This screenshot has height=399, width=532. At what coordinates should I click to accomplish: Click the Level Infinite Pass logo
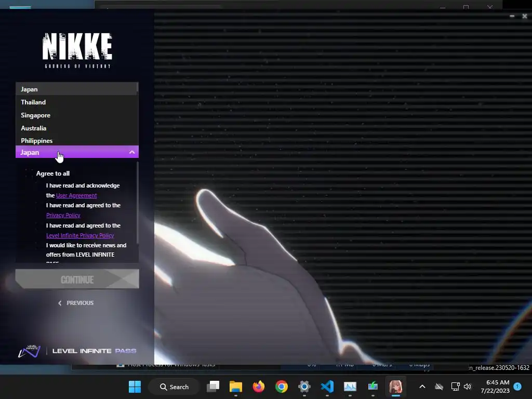77,351
